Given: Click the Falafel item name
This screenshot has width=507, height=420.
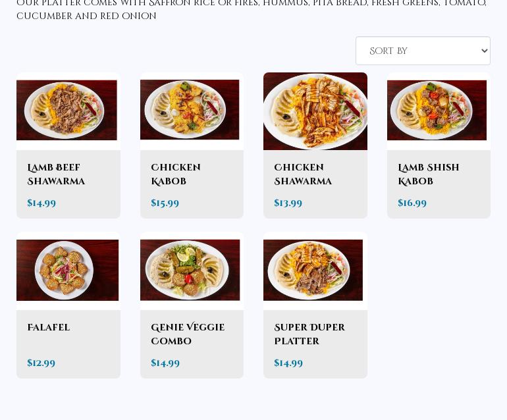Looking at the screenshot, I should point(49,328).
